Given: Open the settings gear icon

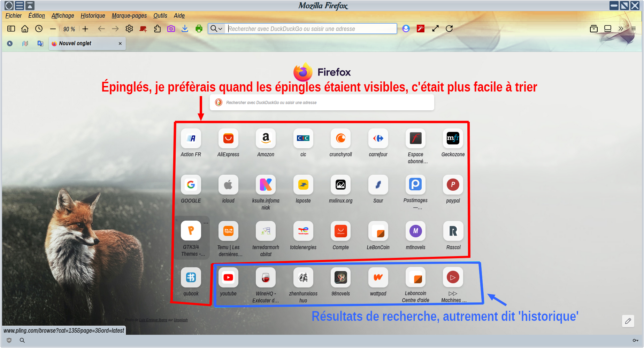Looking at the screenshot, I should click(129, 29).
